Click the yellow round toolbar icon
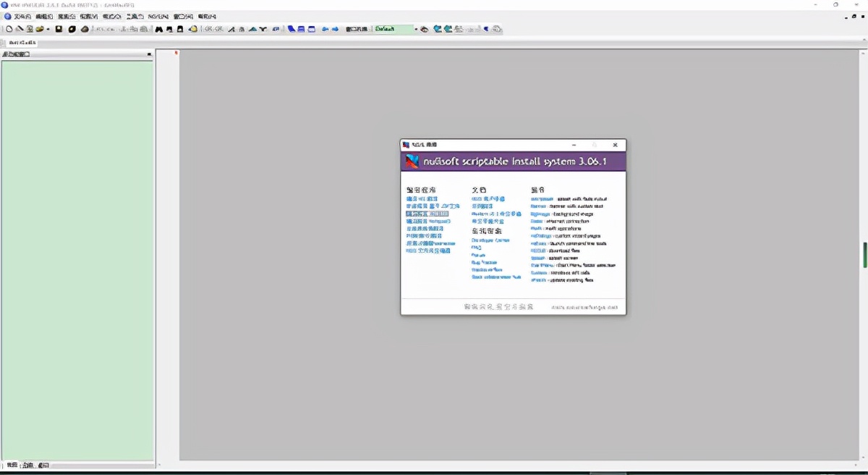The width and height of the screenshot is (868, 475). (x=193, y=29)
